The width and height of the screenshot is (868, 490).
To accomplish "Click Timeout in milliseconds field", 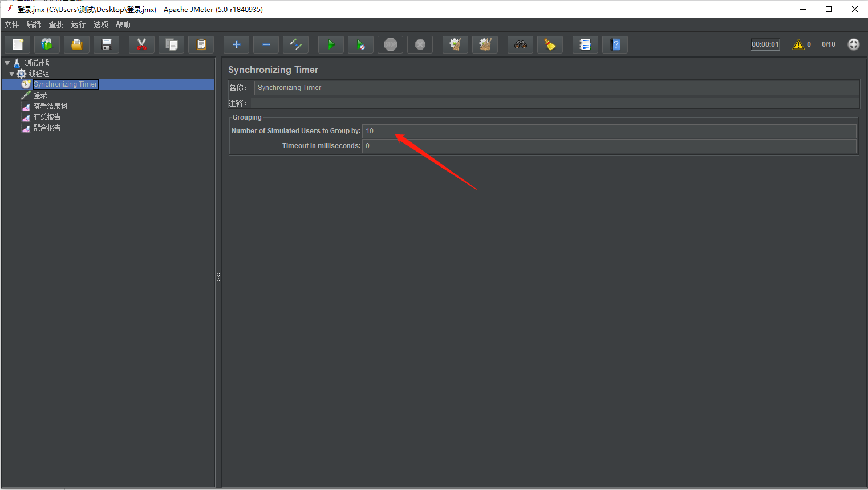I will click(x=609, y=146).
